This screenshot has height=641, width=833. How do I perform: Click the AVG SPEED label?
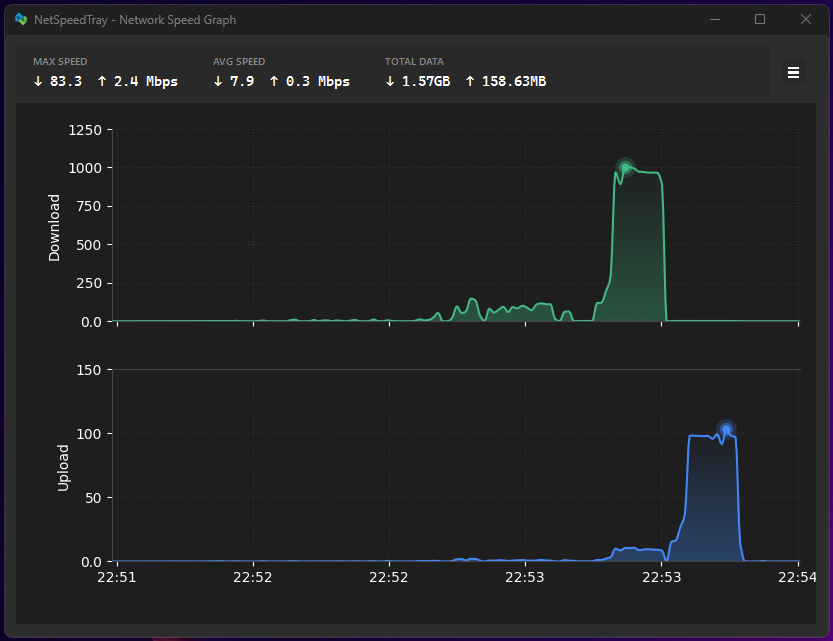239,62
